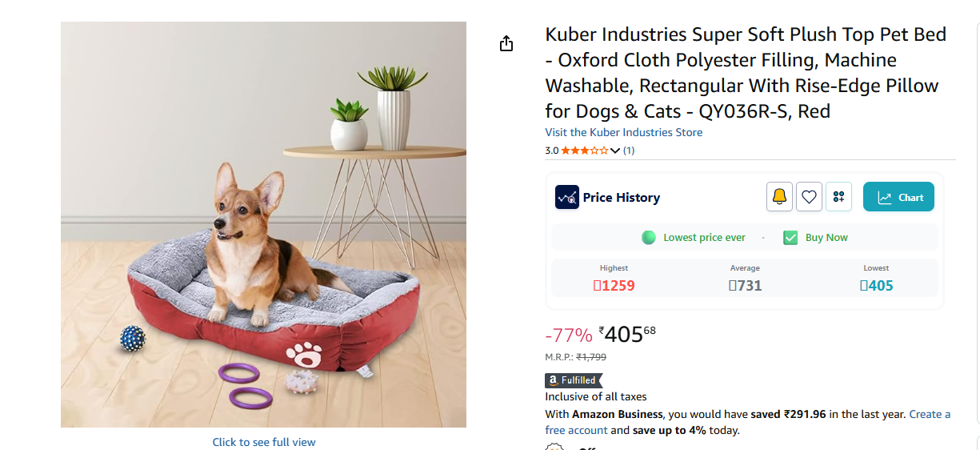980x450 pixels.
Task: Click the Highest price value 1259
Action: 614,286
